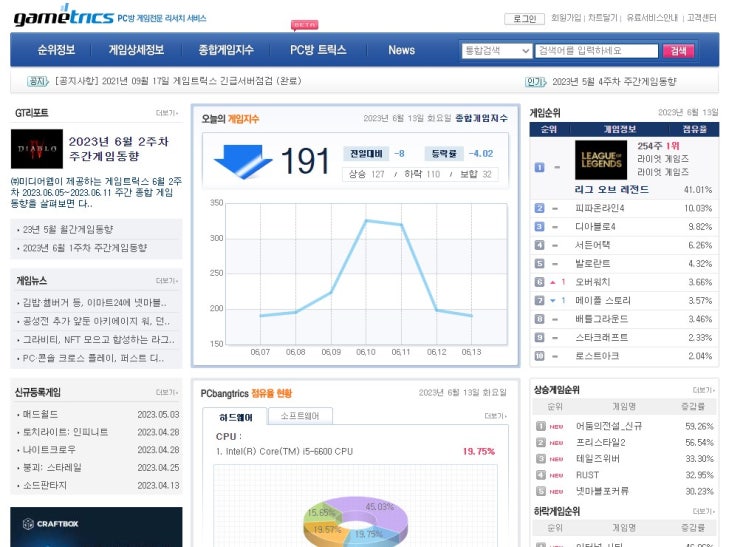Expand 더보기 next to GT리포트
The width and height of the screenshot is (743, 547).
[x=167, y=113]
